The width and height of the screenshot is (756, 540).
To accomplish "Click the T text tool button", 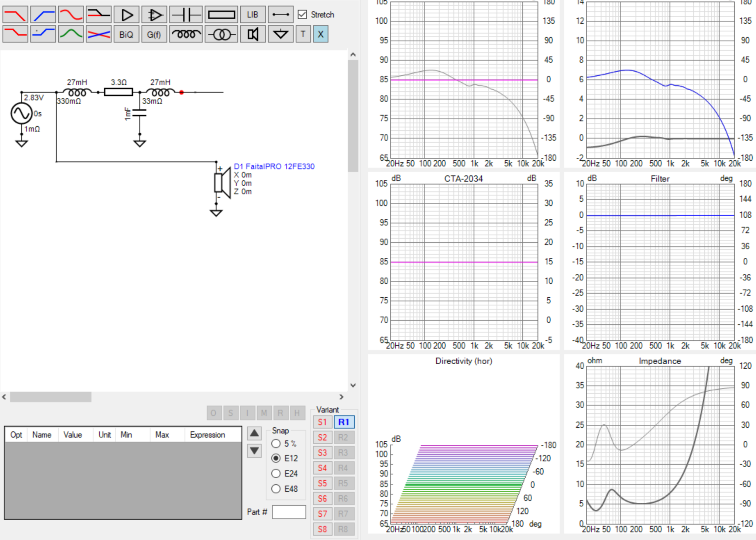I will click(303, 34).
